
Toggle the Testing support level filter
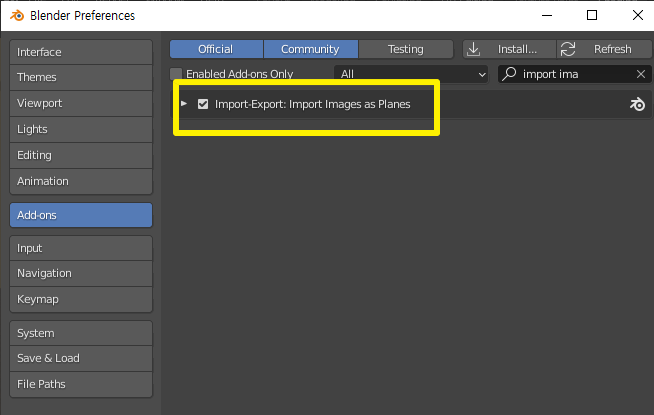[406, 49]
